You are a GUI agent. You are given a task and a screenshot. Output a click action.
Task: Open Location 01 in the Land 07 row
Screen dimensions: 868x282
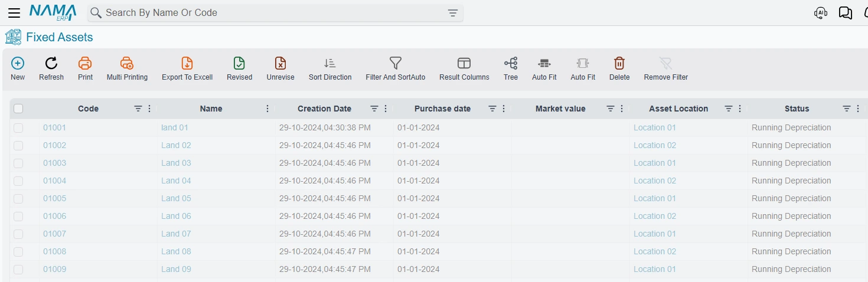[654, 234]
